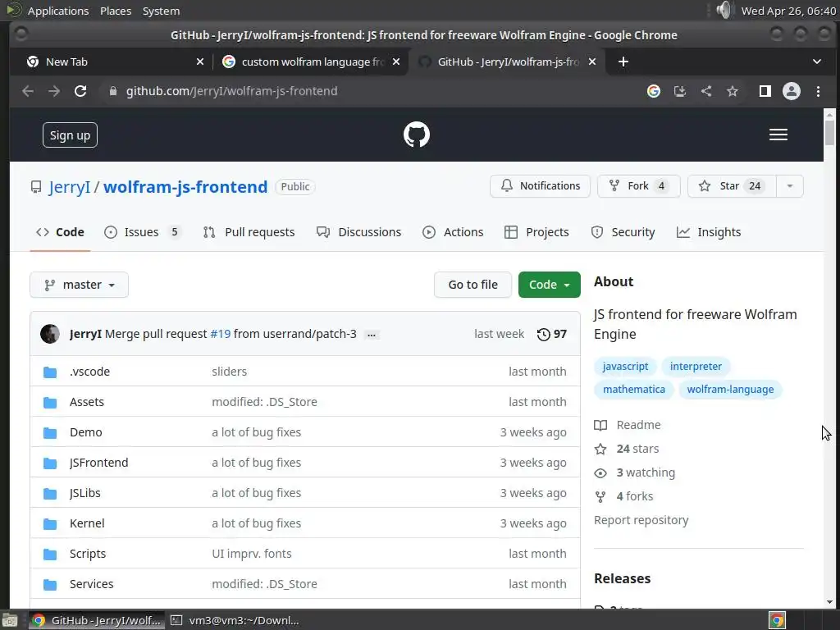This screenshot has height=630, width=840.
Task: Click the wolfram-language topic tag
Action: 730,390
